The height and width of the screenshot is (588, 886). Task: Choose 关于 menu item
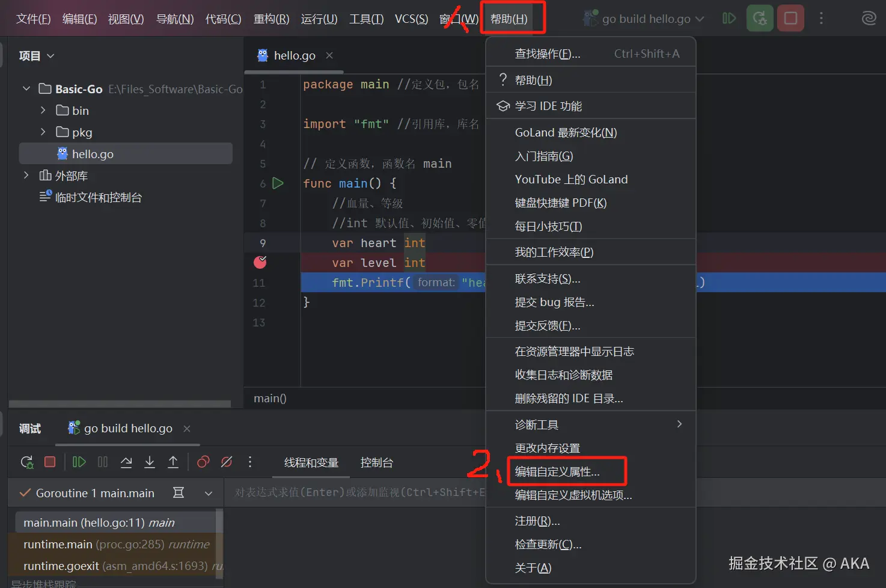point(590,568)
